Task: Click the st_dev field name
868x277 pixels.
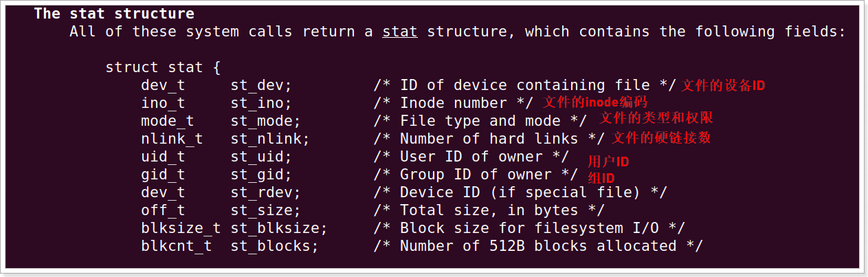Action: (260, 85)
